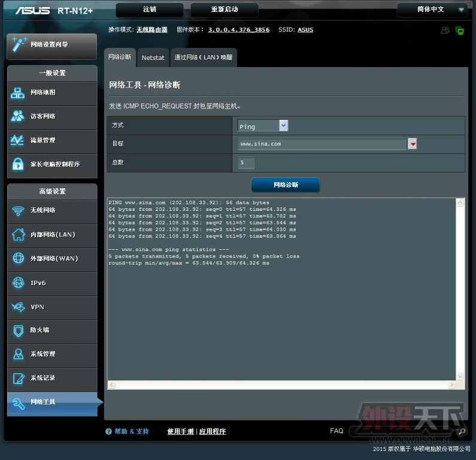The width and height of the screenshot is (476, 460).
Task: Click the 系统记录 system log icon
Action: tap(19, 379)
